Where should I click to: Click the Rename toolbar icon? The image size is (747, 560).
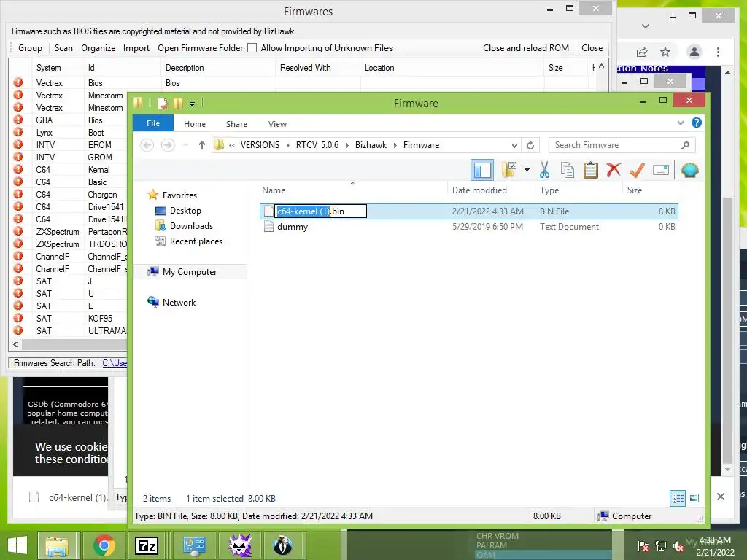point(661,170)
